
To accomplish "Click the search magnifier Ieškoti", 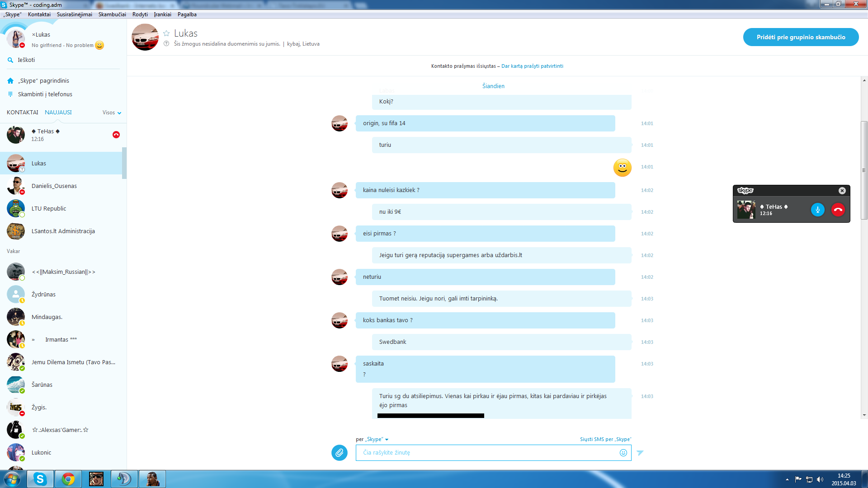I will click(10, 60).
